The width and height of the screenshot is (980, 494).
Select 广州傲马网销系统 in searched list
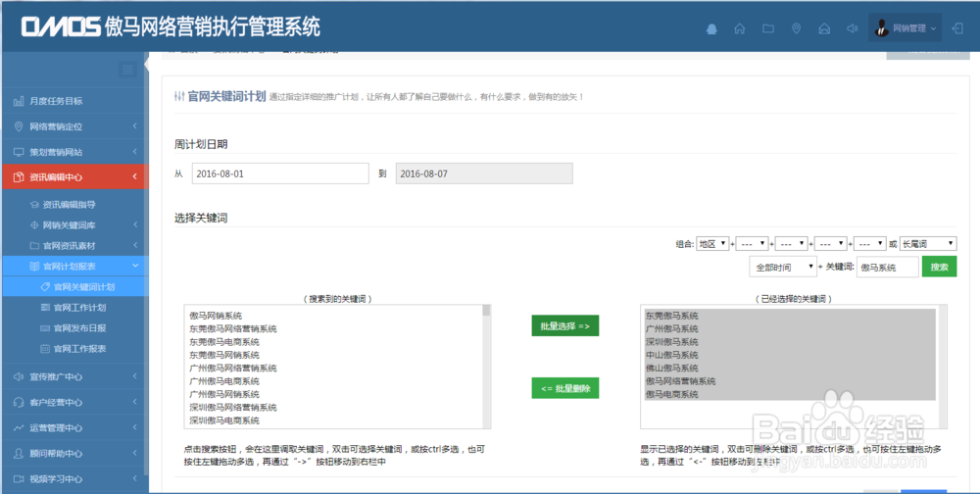[224, 395]
